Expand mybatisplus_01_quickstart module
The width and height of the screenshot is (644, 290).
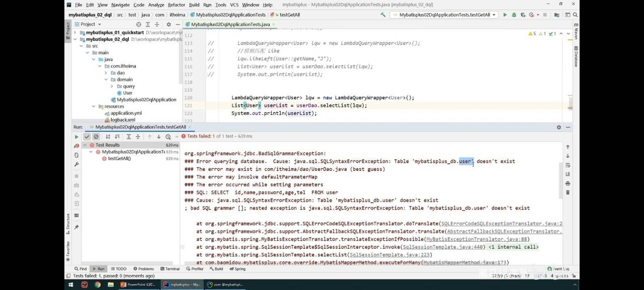click(x=75, y=33)
